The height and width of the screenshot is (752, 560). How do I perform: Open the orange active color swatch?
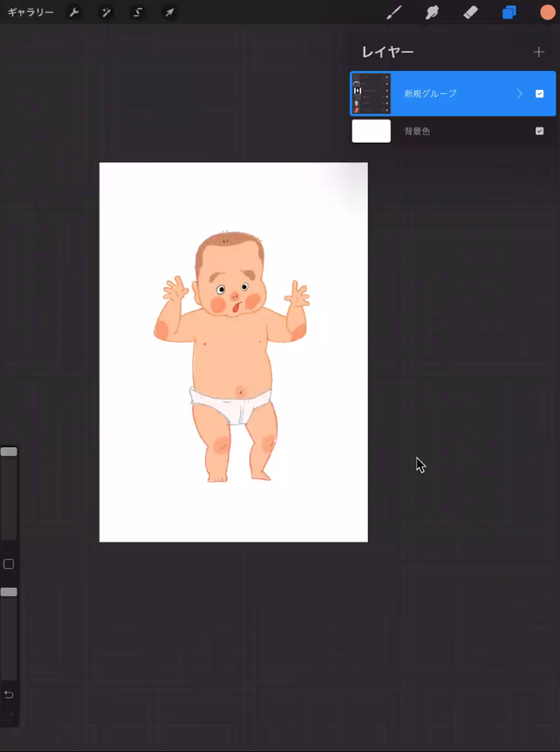tap(547, 13)
